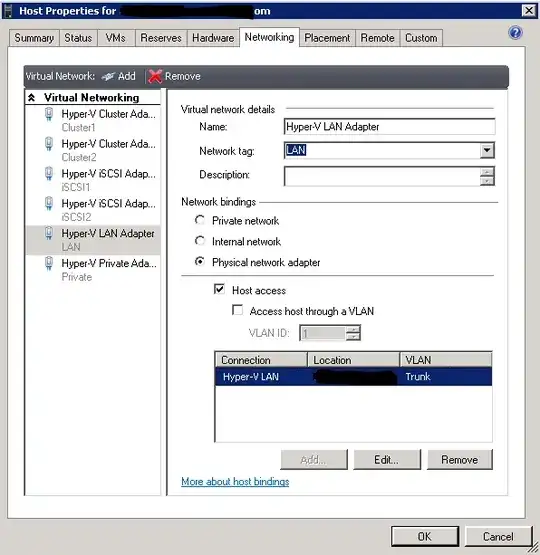Click the iSCSI1 network adapter icon
The height and width of the screenshot is (555, 540).
[x=49, y=174]
